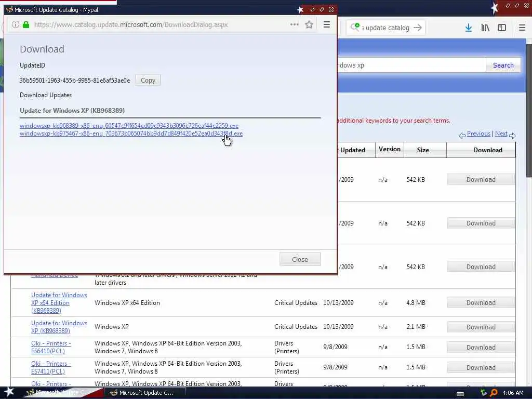Click the 9/8/2009 date in the ES6410(PCL) row

click(335, 347)
